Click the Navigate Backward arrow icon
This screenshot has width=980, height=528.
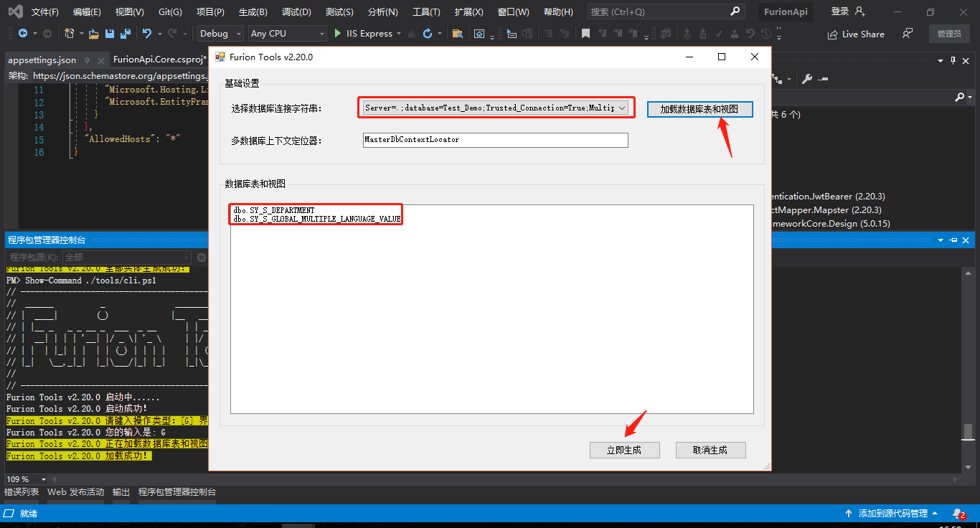pyautogui.click(x=23, y=34)
